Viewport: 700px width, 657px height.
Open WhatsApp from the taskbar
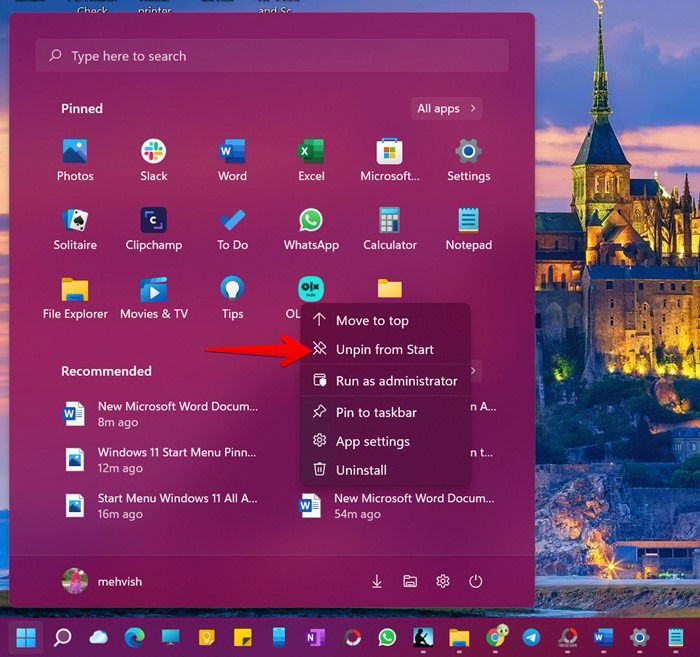387,637
